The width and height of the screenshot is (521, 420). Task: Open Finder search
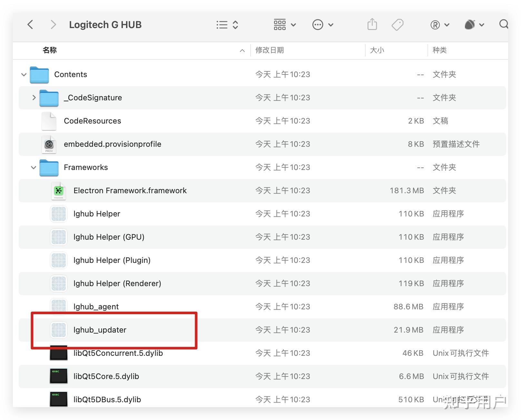pos(504,24)
